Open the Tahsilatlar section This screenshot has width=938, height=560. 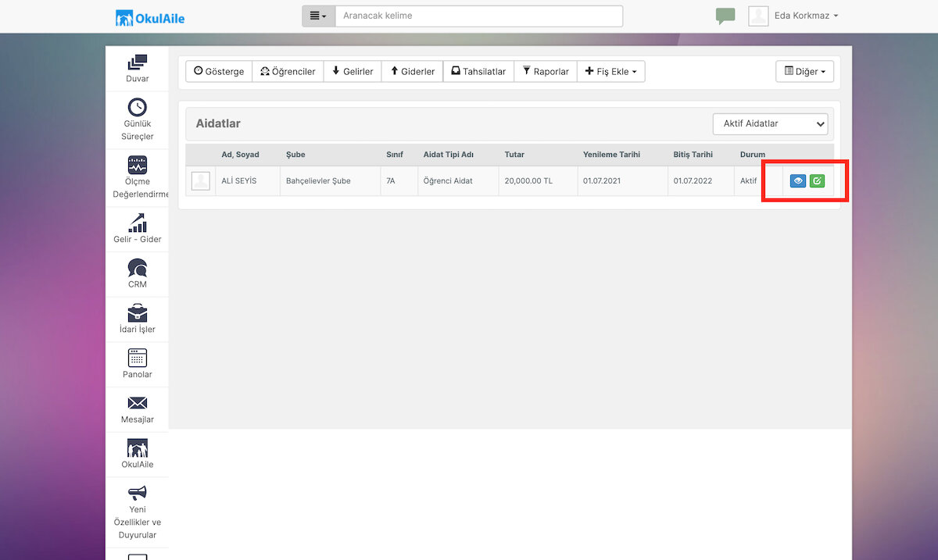478,71
